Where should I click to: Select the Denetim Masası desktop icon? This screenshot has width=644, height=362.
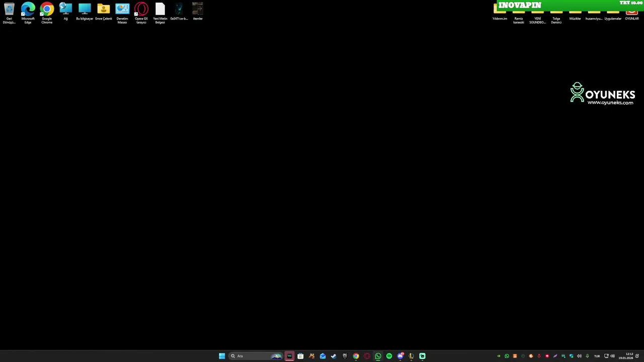[122, 14]
